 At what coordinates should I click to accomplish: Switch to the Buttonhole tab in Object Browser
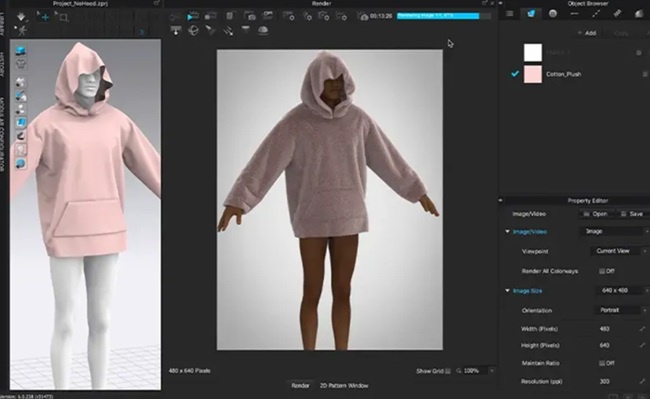[574, 14]
